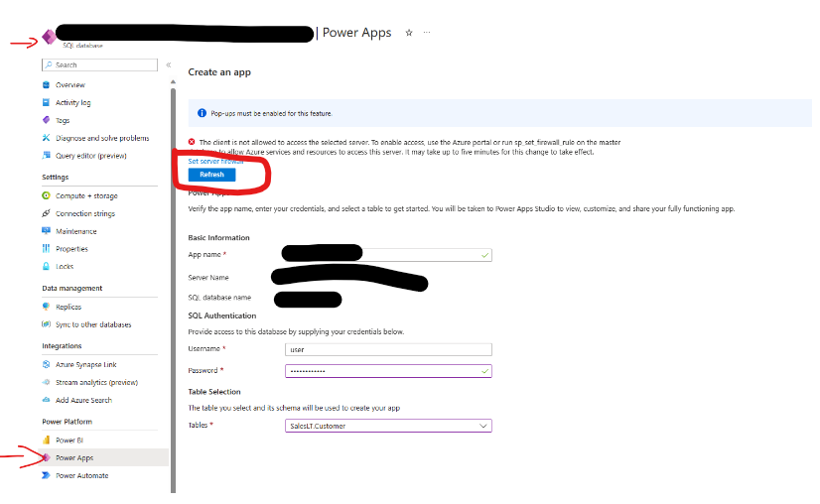Click Stream analytics (preview) label
Image resolution: width=820 pixels, height=504 pixels.
pyautogui.click(x=96, y=382)
